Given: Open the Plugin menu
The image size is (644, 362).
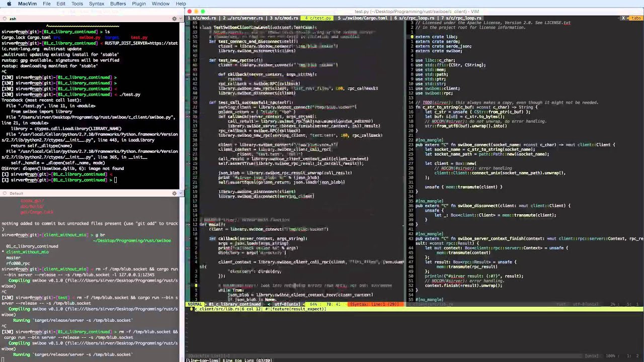Looking at the screenshot, I should click(x=139, y=4).
